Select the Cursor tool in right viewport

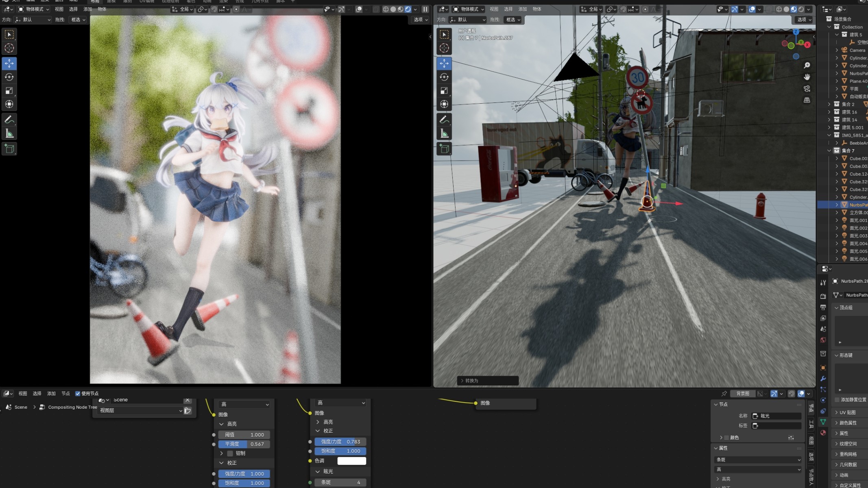tap(444, 48)
